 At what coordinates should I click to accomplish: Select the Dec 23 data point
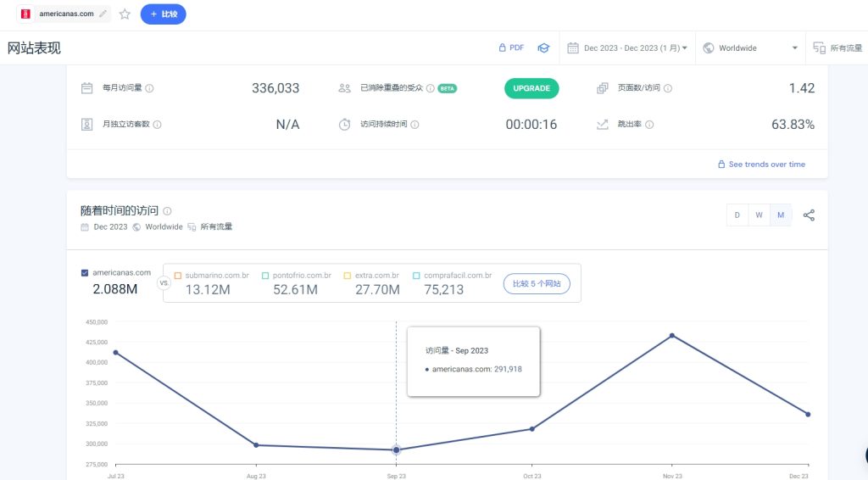coord(808,415)
